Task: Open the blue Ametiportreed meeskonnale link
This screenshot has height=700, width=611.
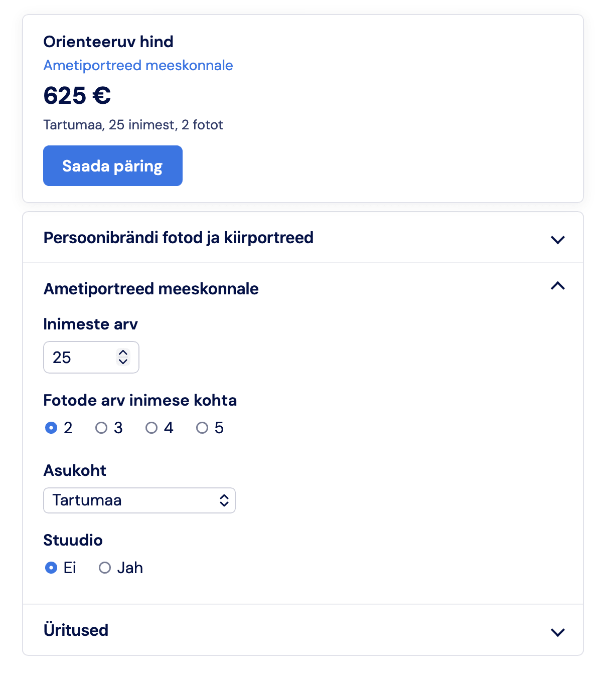Action: [138, 66]
